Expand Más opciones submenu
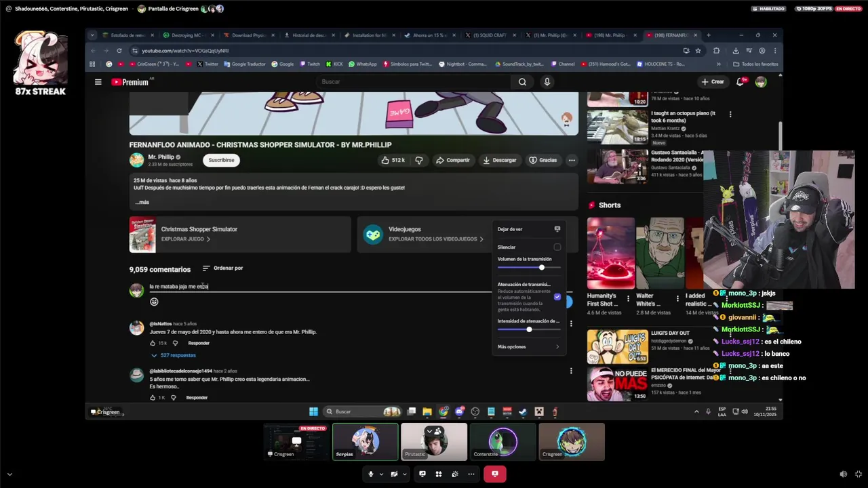Image resolution: width=868 pixels, height=488 pixels. 529,347
